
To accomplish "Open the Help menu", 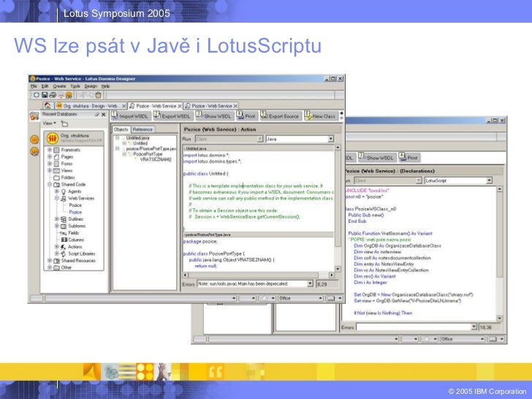I will coord(105,86).
